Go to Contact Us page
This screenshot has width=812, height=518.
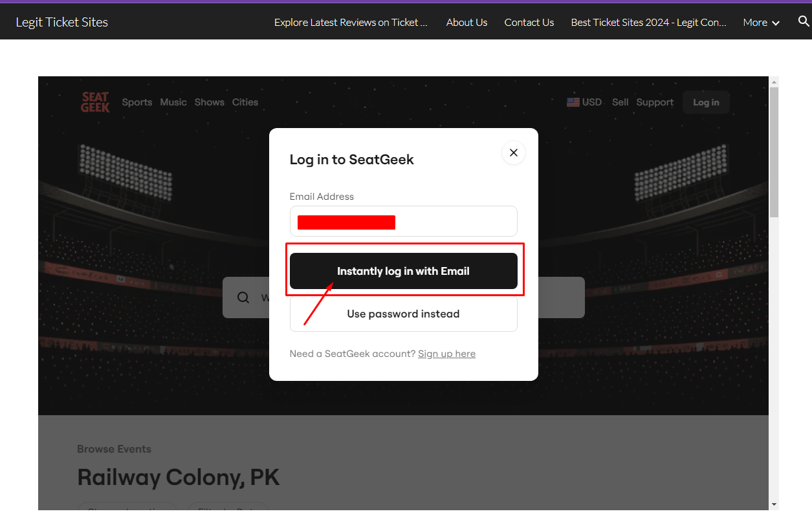tap(529, 22)
